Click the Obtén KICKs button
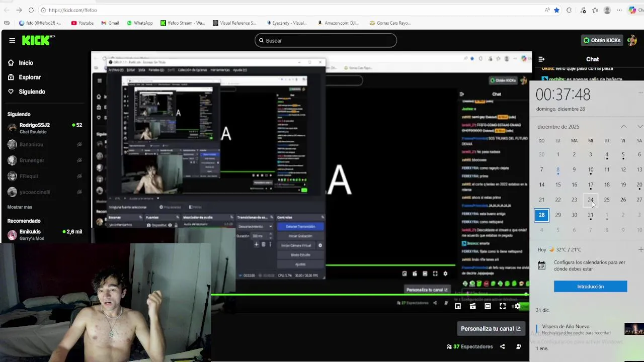The image size is (644, 362). pos(602,40)
